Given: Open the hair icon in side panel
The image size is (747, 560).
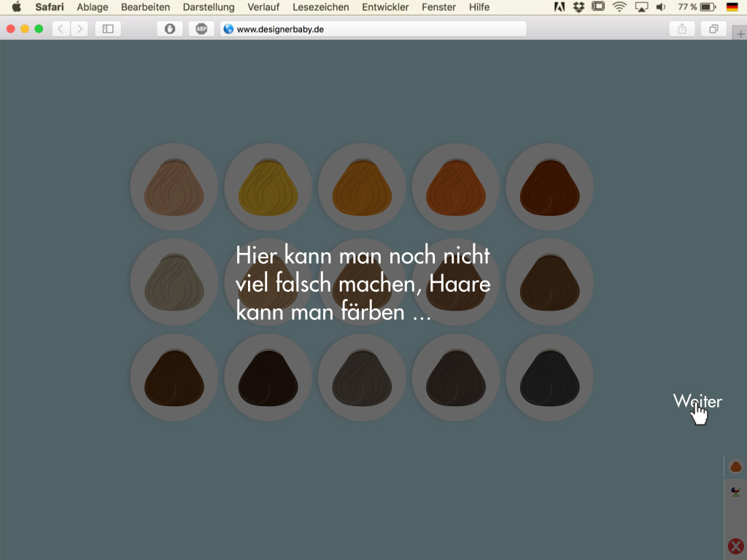Looking at the screenshot, I should click(736, 466).
